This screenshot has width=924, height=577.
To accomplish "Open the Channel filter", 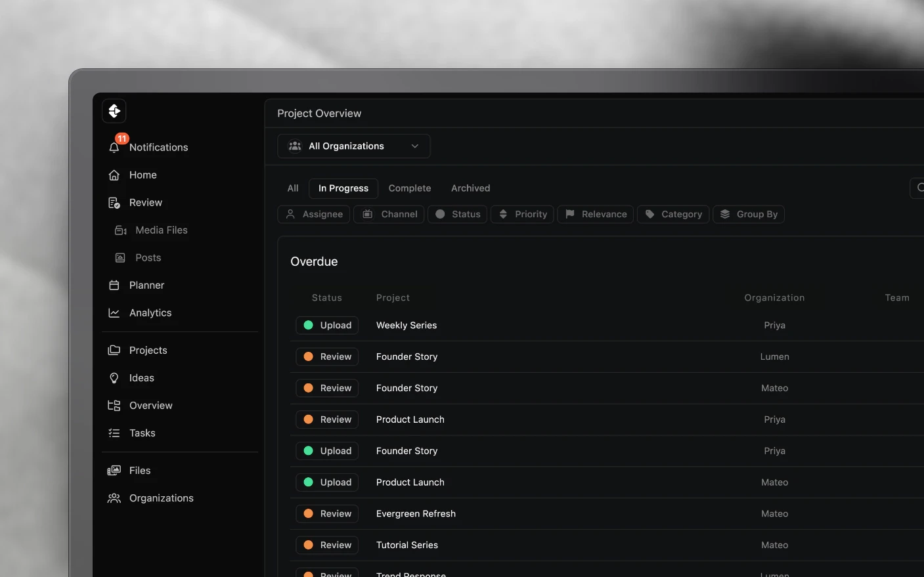I will tap(389, 215).
